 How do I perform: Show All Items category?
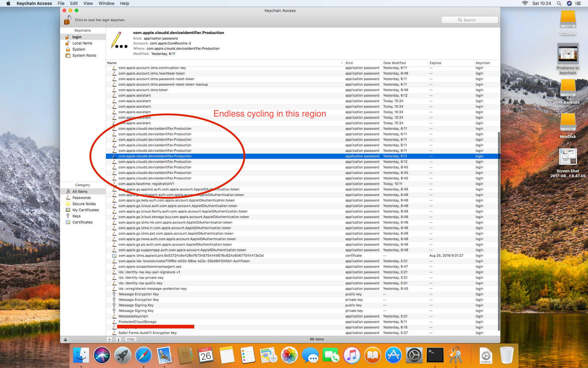(x=83, y=192)
